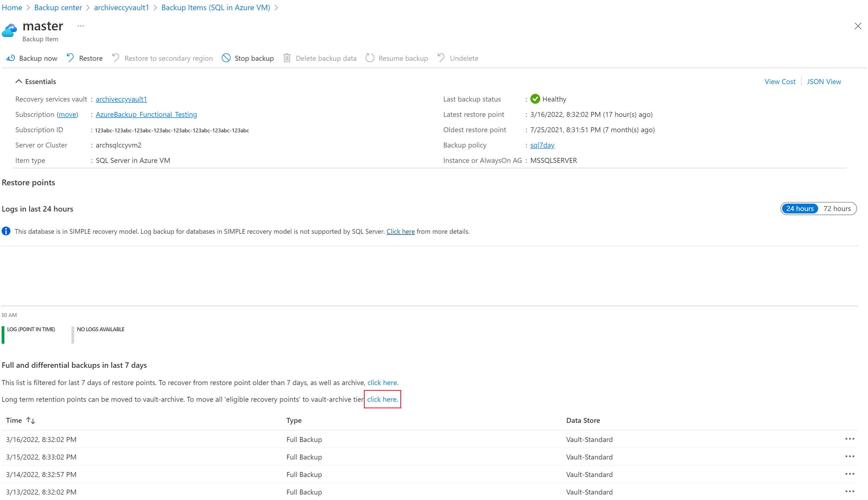The height and width of the screenshot is (500, 868).
Task: Click here to move eligible recovery points to vault-archive
Action: (x=381, y=399)
